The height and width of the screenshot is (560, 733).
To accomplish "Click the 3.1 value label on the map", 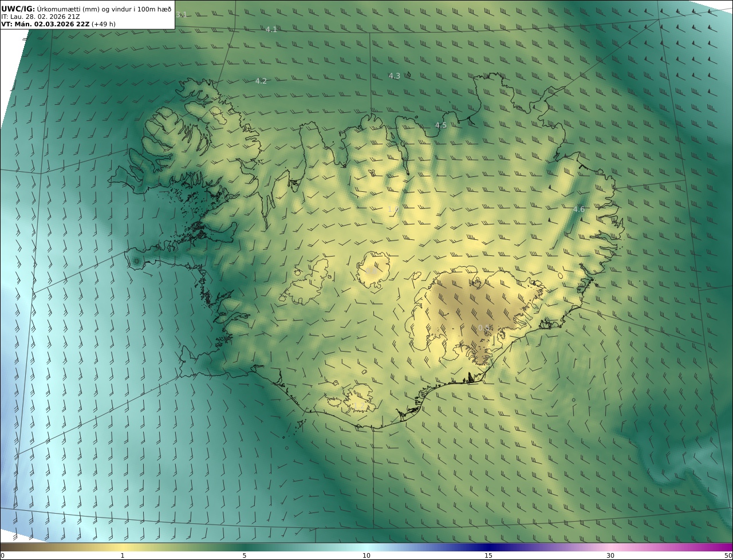I will tap(182, 14).
